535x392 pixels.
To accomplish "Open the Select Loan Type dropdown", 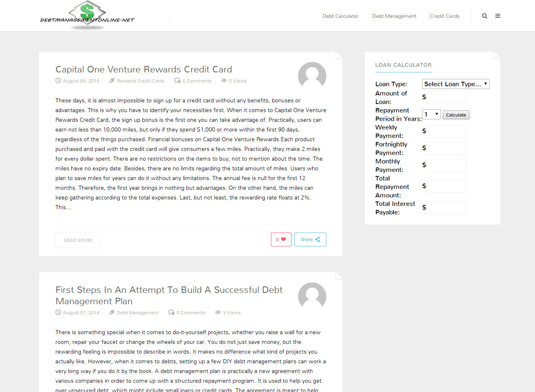I will (456, 84).
